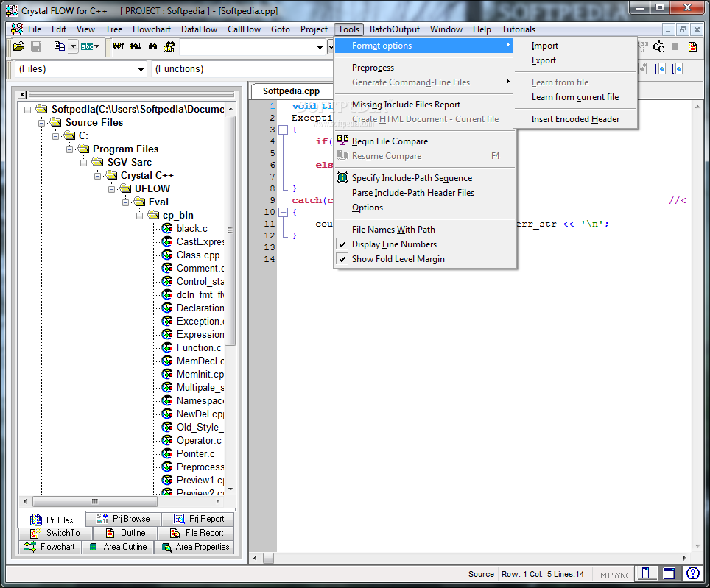Viewport: 710px width, 588px height.
Task: Switch to the Area Outline tab
Action: click(118, 547)
